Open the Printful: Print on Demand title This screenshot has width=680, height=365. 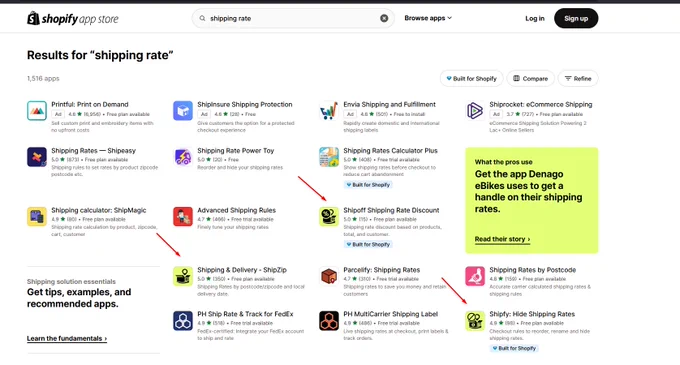[90, 104]
